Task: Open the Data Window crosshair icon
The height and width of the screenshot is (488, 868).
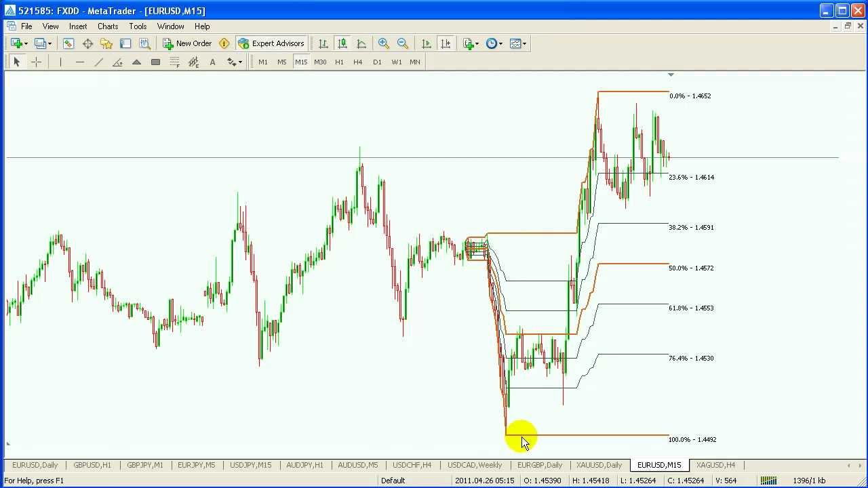Action: tap(87, 43)
